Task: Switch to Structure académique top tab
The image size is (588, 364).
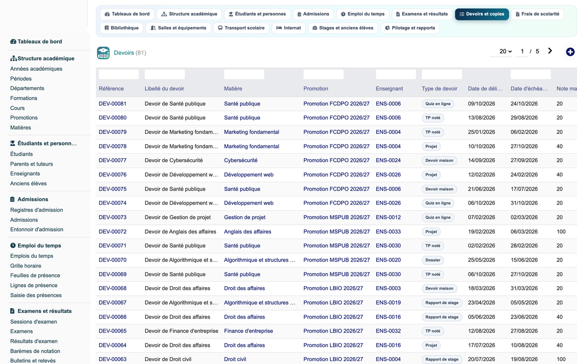Action: [189, 14]
